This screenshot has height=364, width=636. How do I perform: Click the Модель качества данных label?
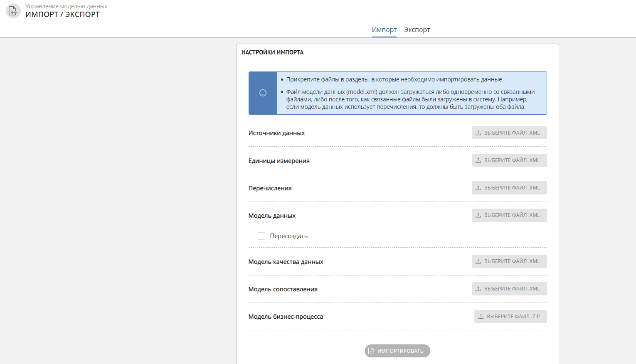click(286, 262)
